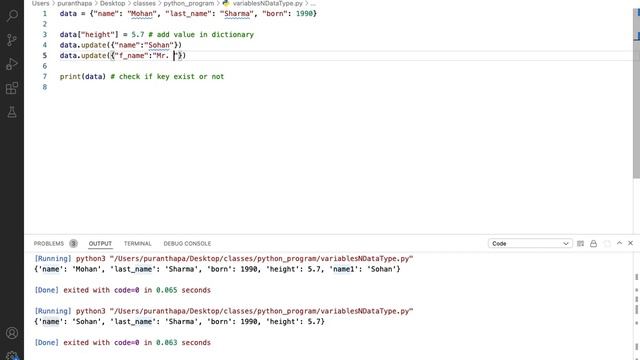The image size is (640, 360).
Task: Click line number 1 in gutter
Action: (x=44, y=13)
